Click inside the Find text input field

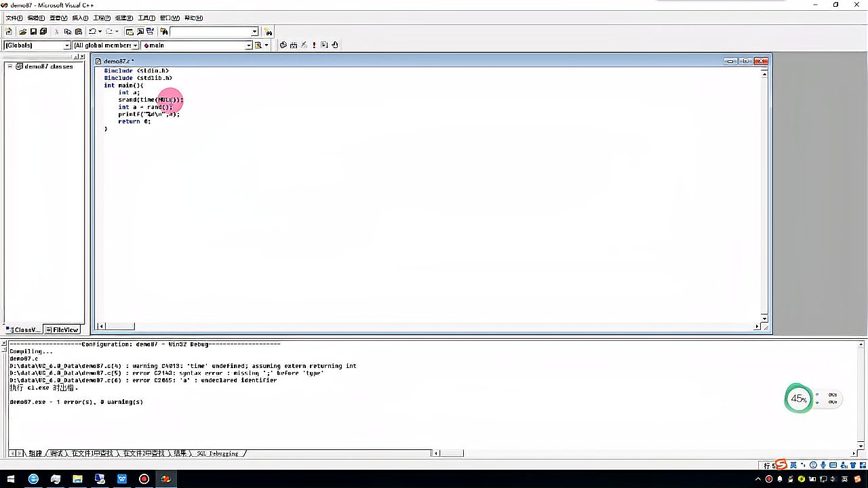(210, 31)
